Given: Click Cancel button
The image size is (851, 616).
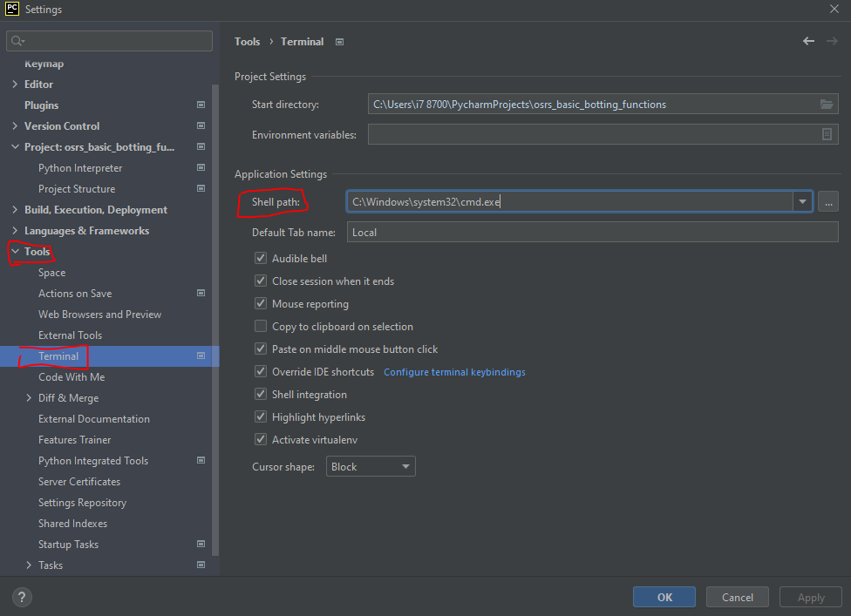Looking at the screenshot, I should pos(738,597).
